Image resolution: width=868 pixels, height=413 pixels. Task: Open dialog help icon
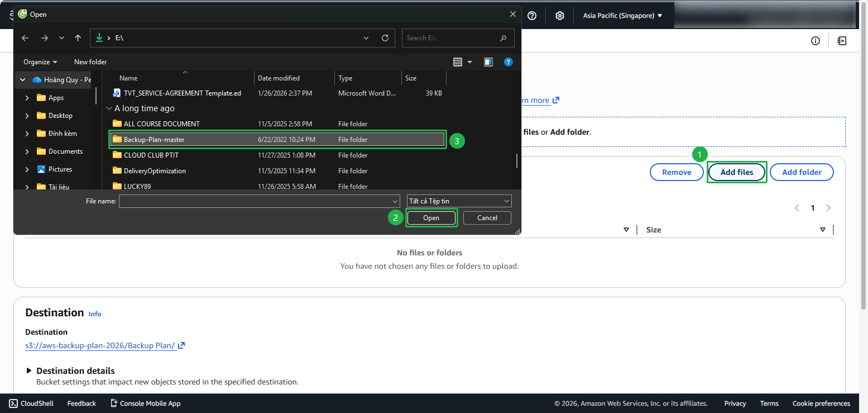(x=508, y=62)
